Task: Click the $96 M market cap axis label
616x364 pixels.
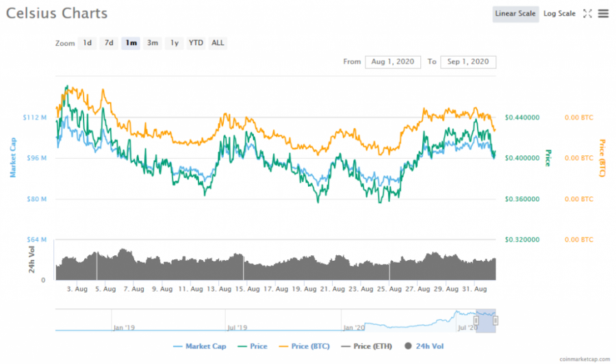Action: tap(36, 158)
